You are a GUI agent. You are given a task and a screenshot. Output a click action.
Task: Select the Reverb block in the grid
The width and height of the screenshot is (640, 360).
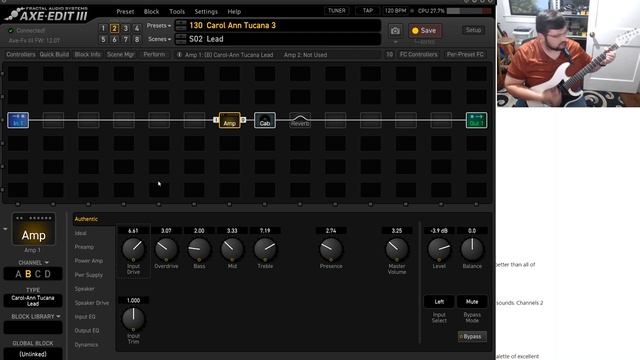[x=300, y=120]
